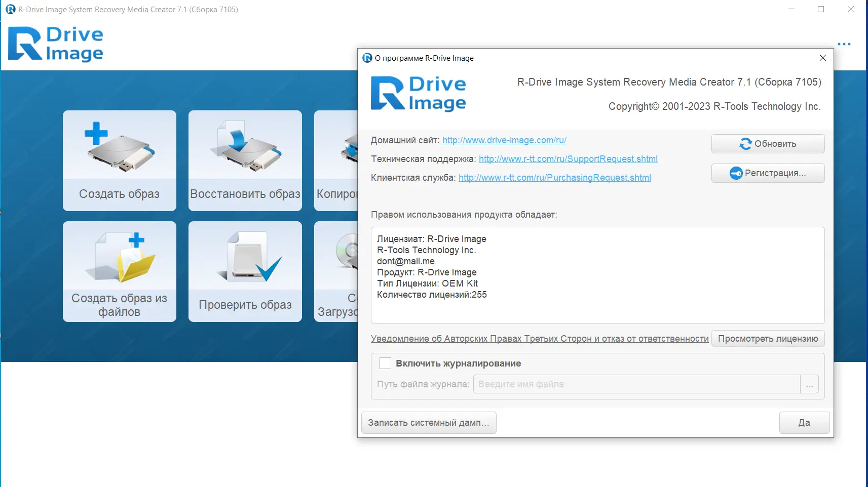Select the Восстановить образ tool
The width and height of the screenshot is (868, 487).
[245, 160]
